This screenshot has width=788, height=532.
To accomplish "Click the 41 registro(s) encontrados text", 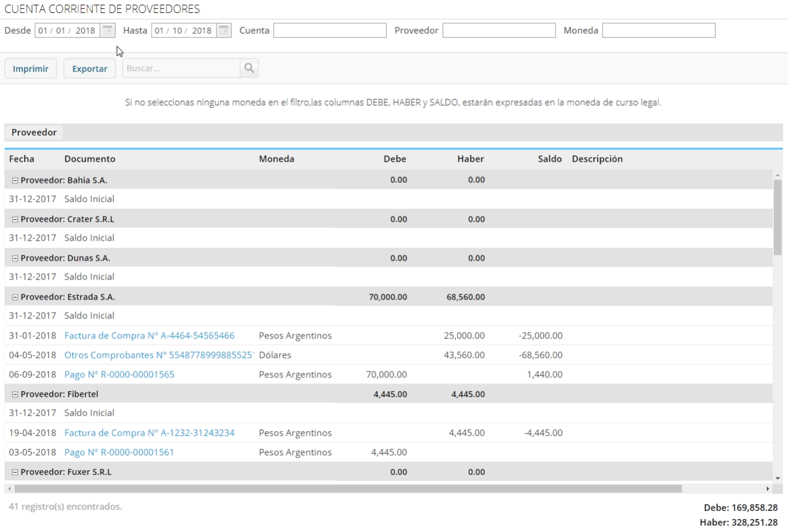I will (65, 507).
